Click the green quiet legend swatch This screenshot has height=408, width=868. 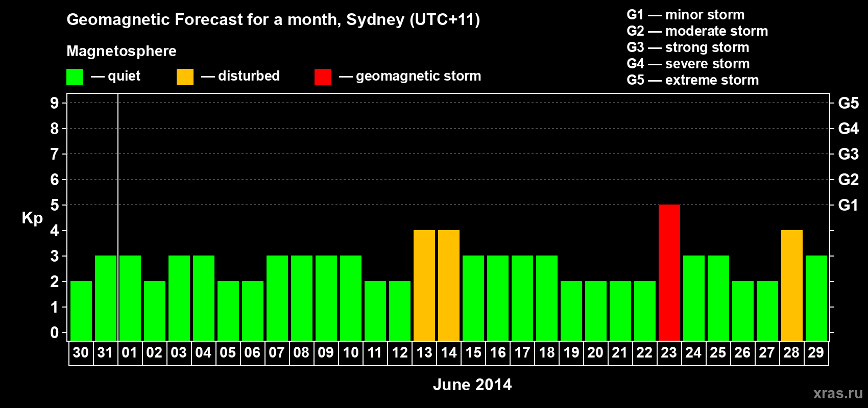pos(75,77)
